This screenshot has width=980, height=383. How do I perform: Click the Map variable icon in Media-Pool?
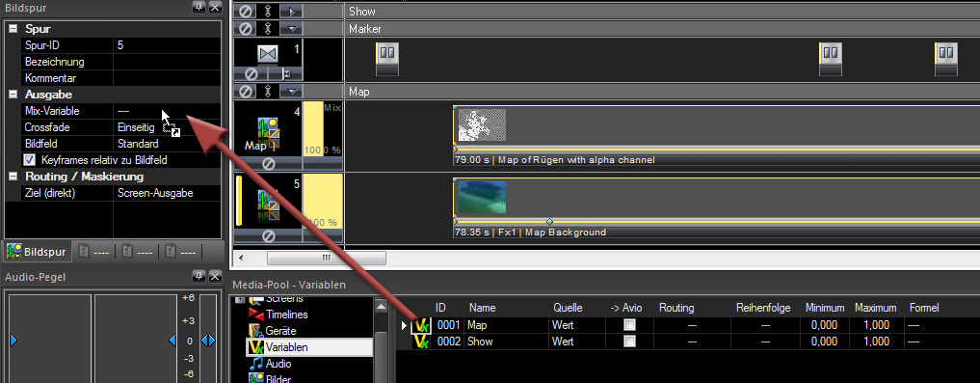[422, 325]
